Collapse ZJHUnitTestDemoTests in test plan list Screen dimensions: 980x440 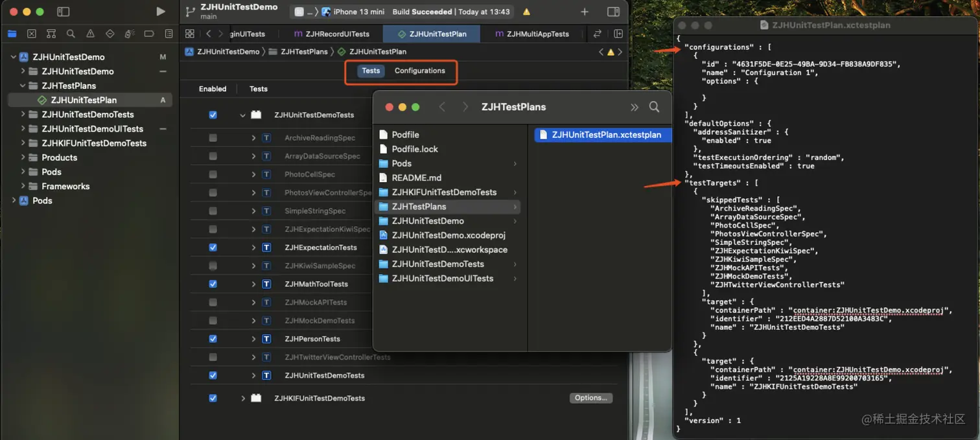pos(243,115)
